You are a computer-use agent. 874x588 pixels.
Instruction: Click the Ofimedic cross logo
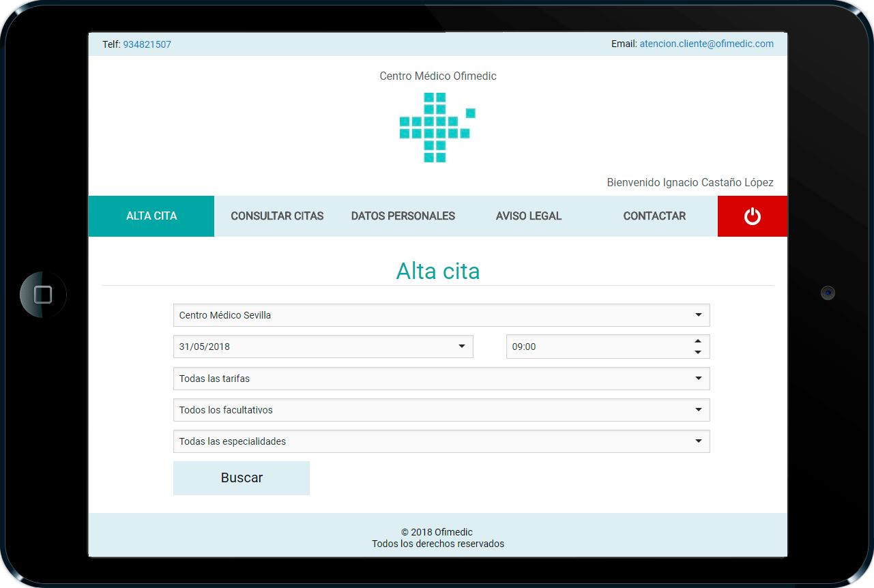pyautogui.click(x=437, y=128)
